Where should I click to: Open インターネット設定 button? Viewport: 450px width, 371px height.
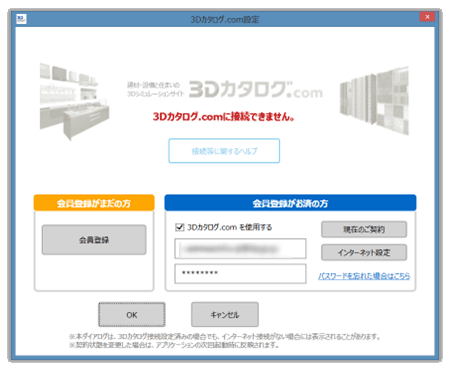(364, 252)
